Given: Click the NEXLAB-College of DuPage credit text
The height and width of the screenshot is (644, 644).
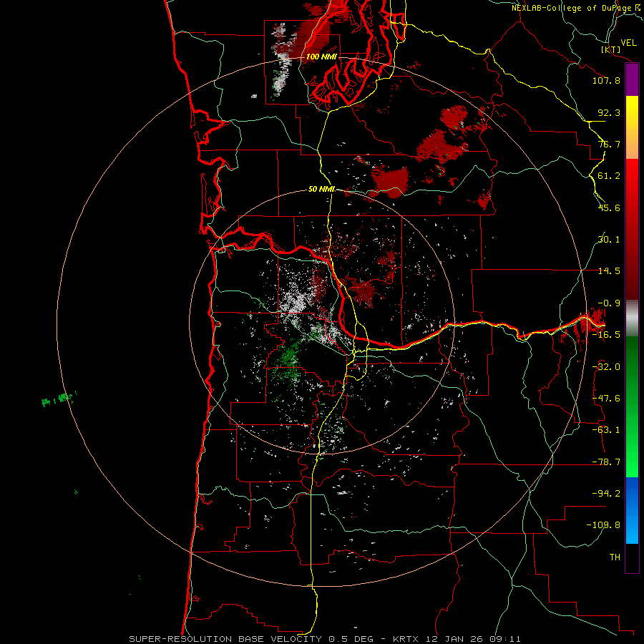Looking at the screenshot, I should pos(572,8).
